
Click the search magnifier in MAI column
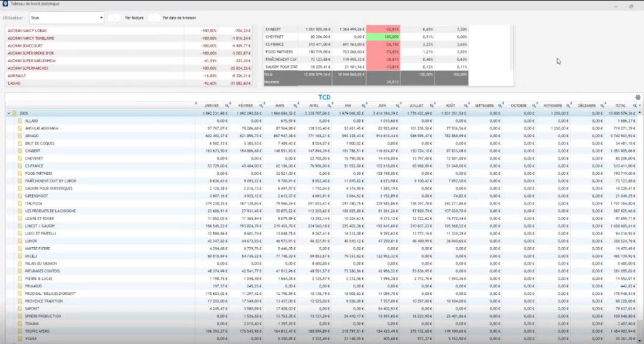click(x=364, y=106)
